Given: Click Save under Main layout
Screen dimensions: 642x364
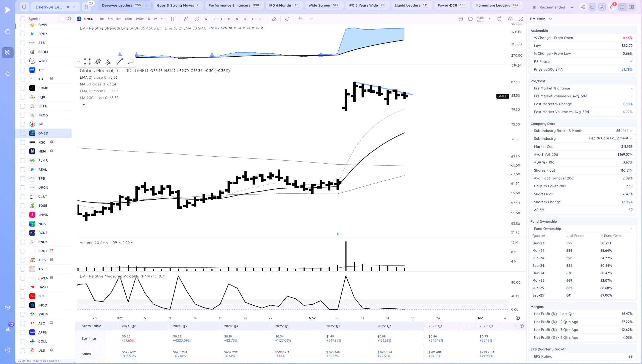Looking at the screenshot, I should tap(479, 22).
